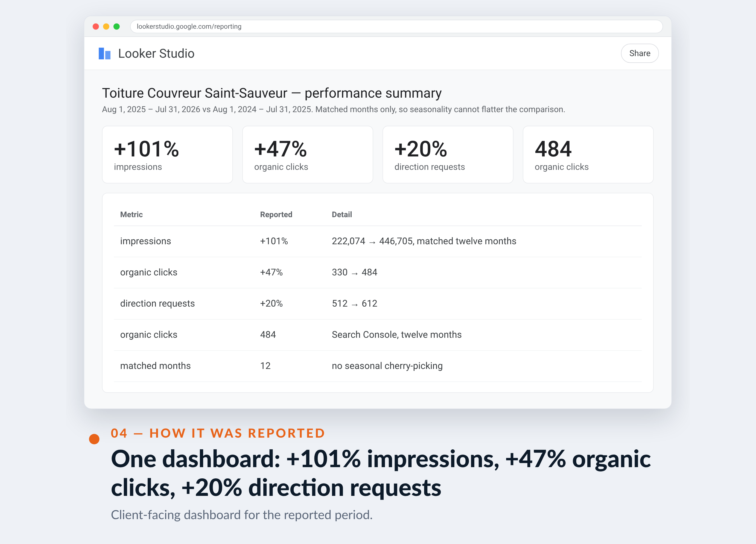This screenshot has height=544, width=756.
Task: Click the '+101%' reported value in table
Action: [274, 241]
